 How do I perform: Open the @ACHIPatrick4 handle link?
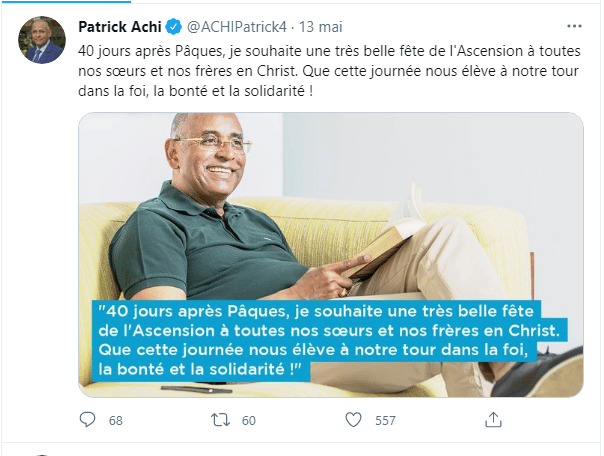click(237, 27)
